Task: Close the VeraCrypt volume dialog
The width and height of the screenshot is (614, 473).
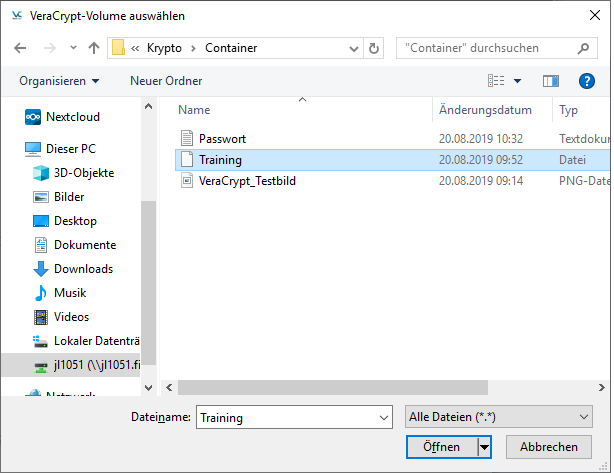Action: coord(594,15)
